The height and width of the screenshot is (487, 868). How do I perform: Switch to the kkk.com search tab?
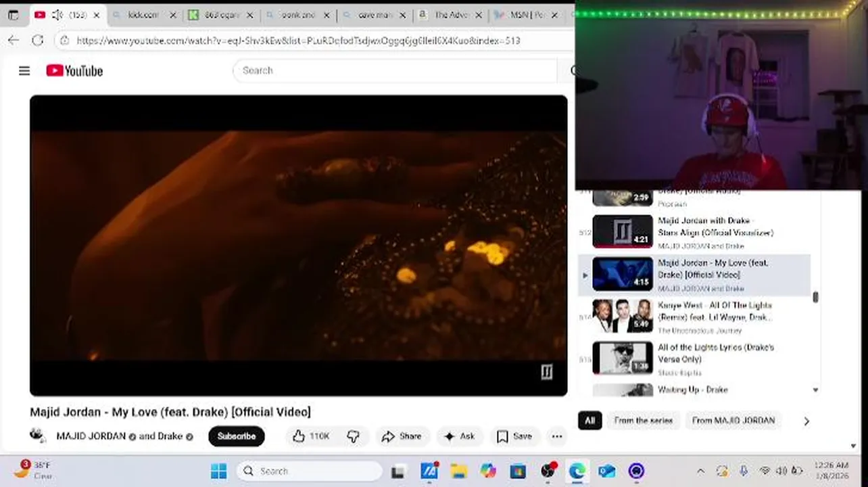(144, 15)
